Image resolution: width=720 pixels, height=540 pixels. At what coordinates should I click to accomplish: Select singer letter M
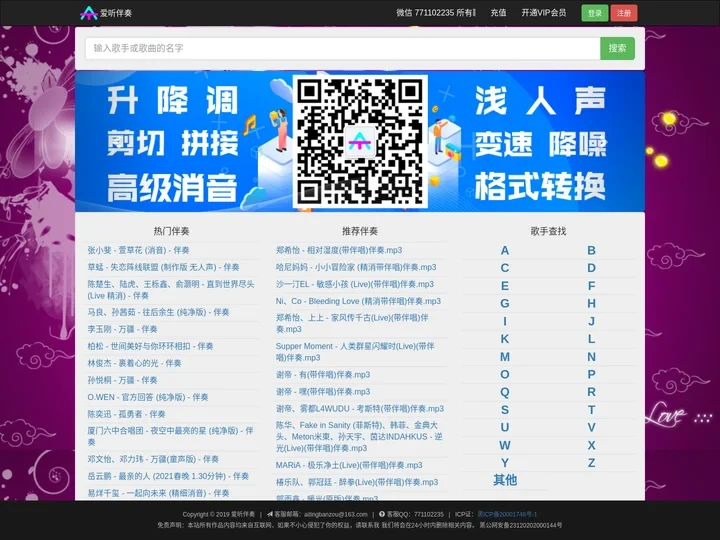[x=505, y=357]
